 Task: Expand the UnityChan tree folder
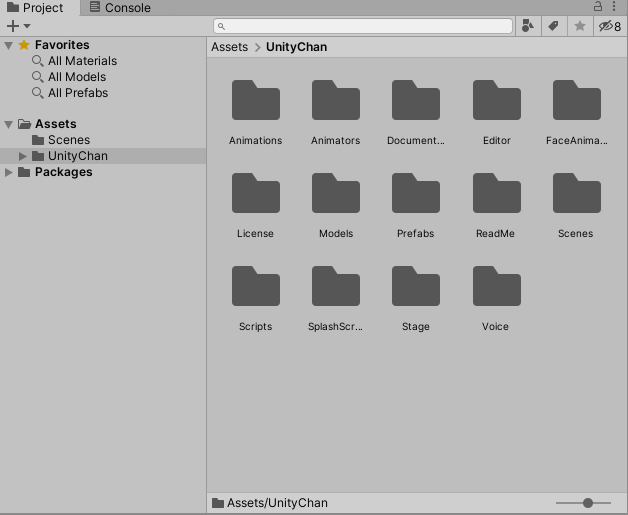[x=22, y=156]
